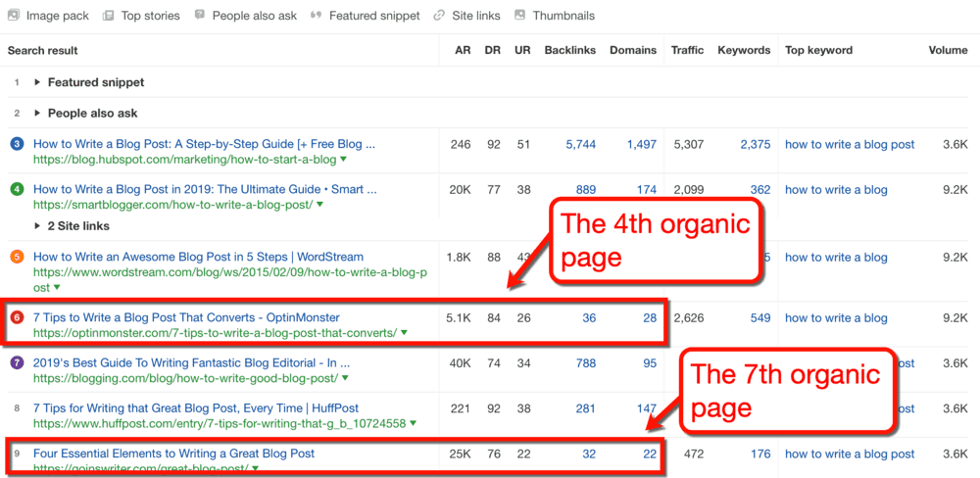This screenshot has width=980, height=478.
Task: Click the Domains column header
Action: click(x=633, y=51)
